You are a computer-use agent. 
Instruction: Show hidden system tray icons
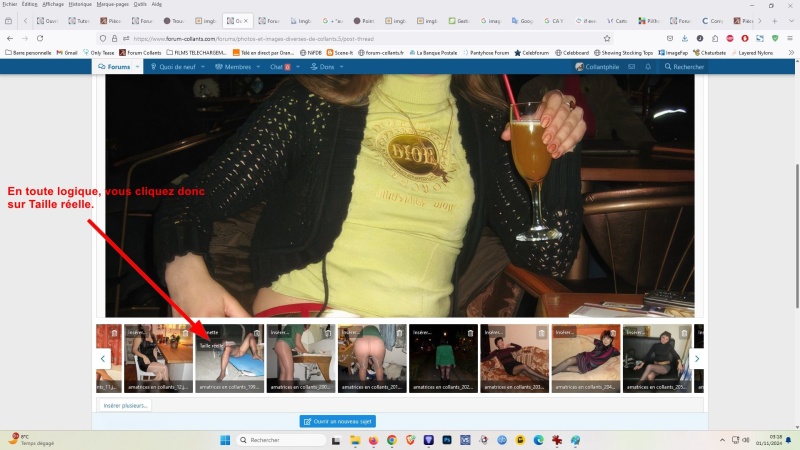[722, 440]
